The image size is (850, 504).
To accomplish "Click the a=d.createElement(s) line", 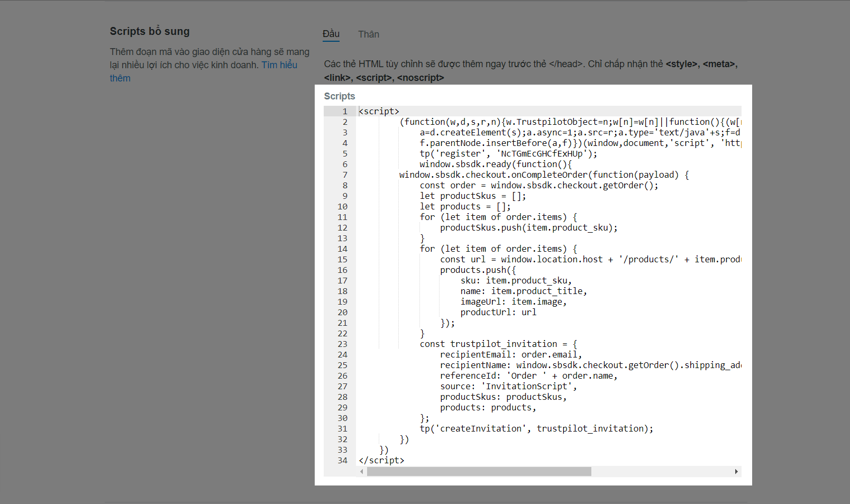I will click(x=580, y=132).
